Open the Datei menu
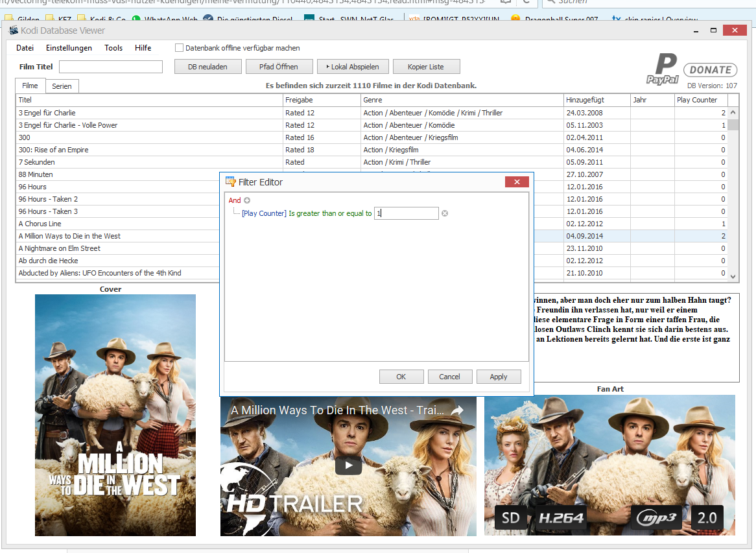The height and width of the screenshot is (553, 756). click(25, 48)
